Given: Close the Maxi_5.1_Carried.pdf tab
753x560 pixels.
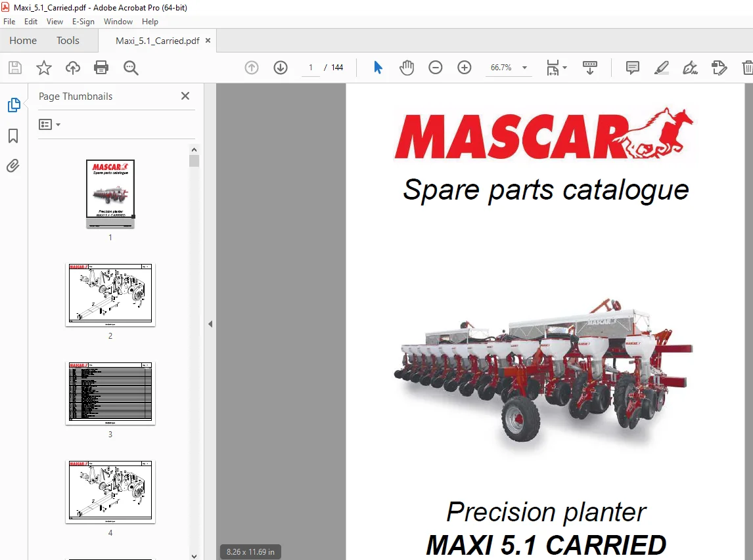Looking at the screenshot, I should point(208,40).
